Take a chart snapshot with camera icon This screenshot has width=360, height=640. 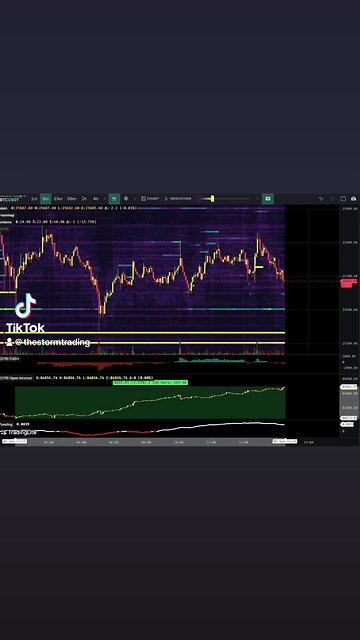point(353,199)
